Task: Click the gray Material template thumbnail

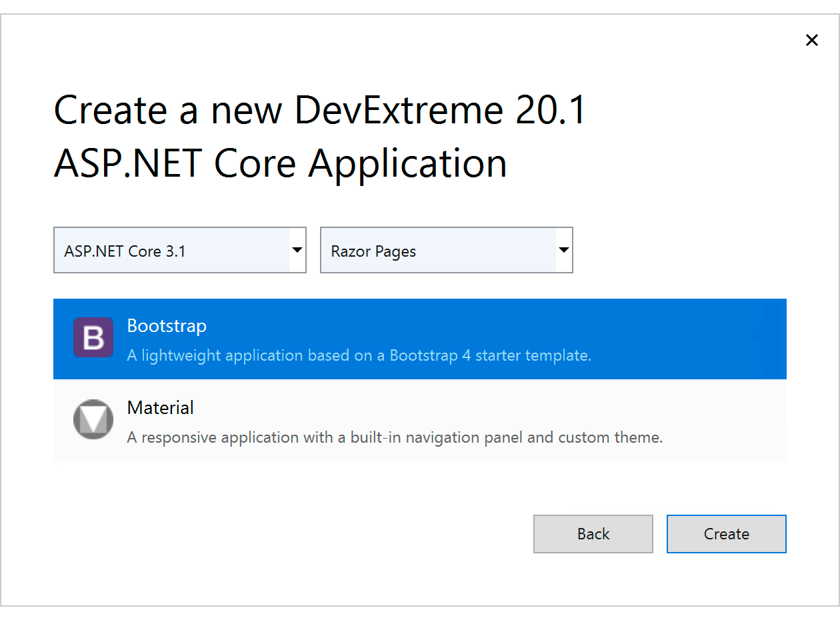Action: point(93,419)
